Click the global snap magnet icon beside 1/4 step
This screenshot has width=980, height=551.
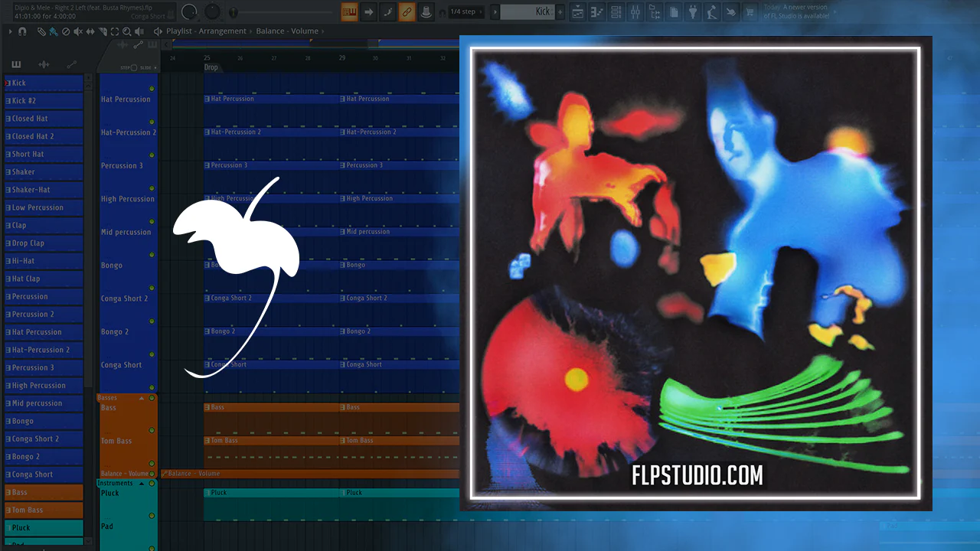[441, 11]
